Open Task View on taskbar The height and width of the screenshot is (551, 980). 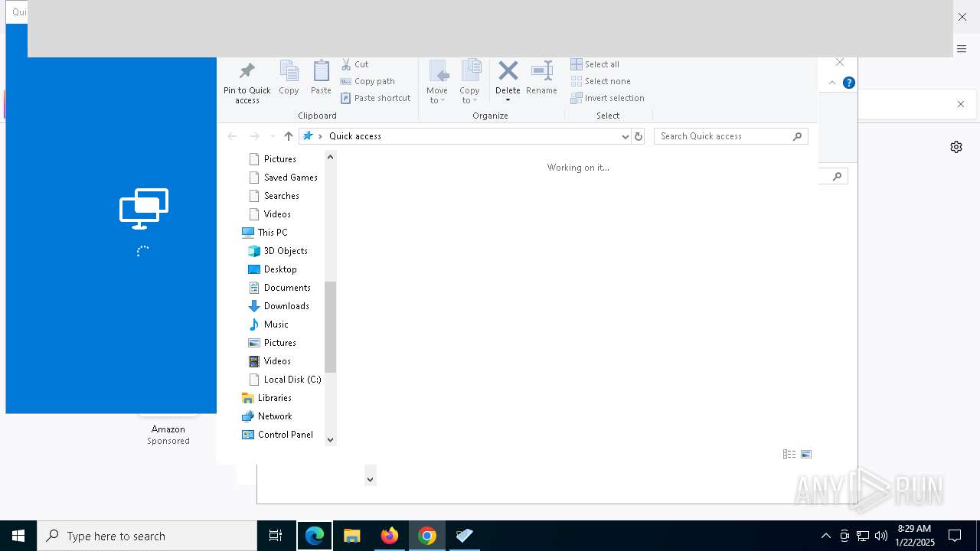[276, 536]
